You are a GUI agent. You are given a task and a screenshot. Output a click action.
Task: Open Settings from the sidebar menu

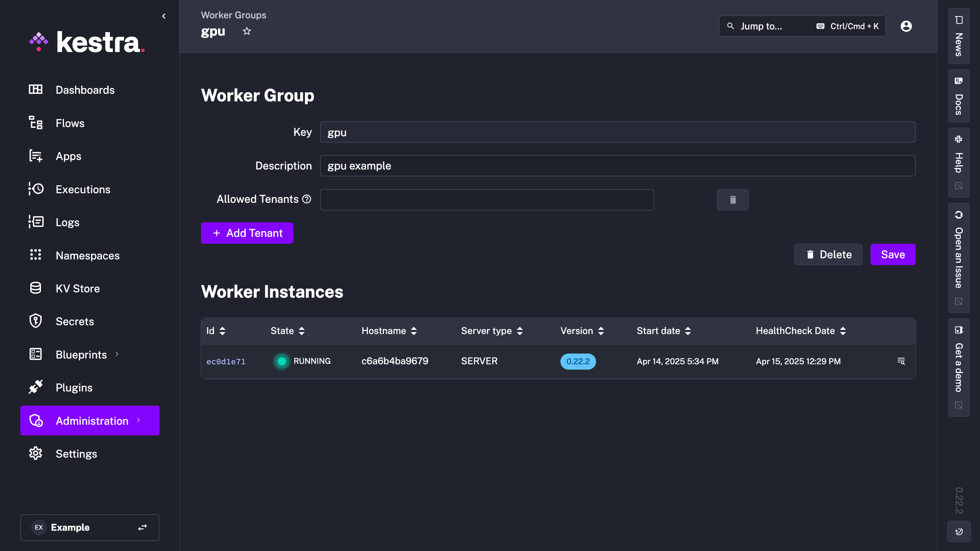click(x=76, y=453)
